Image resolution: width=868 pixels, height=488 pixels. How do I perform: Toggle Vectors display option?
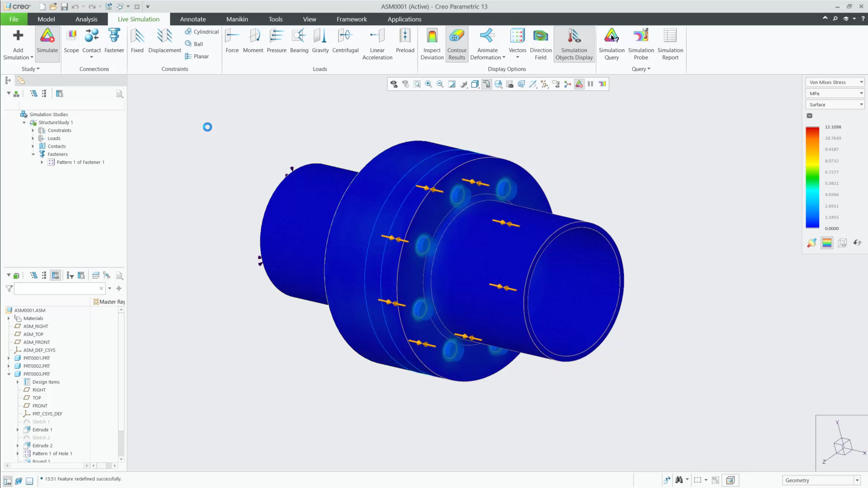pyautogui.click(x=517, y=44)
